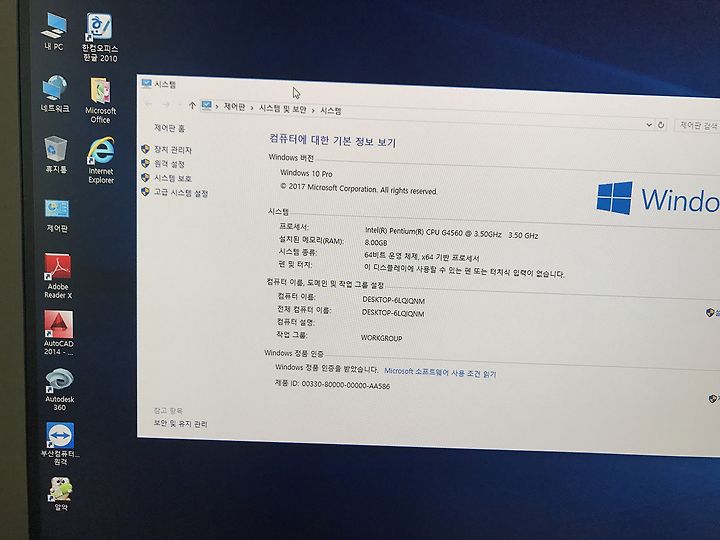Expand the chevron after 시스템 및 보안 breadcrumb
This screenshot has width=720, height=540.
click(x=313, y=110)
